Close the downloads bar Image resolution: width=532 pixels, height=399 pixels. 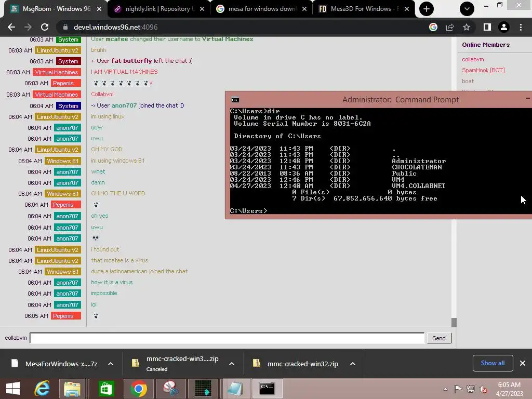pos(523,363)
